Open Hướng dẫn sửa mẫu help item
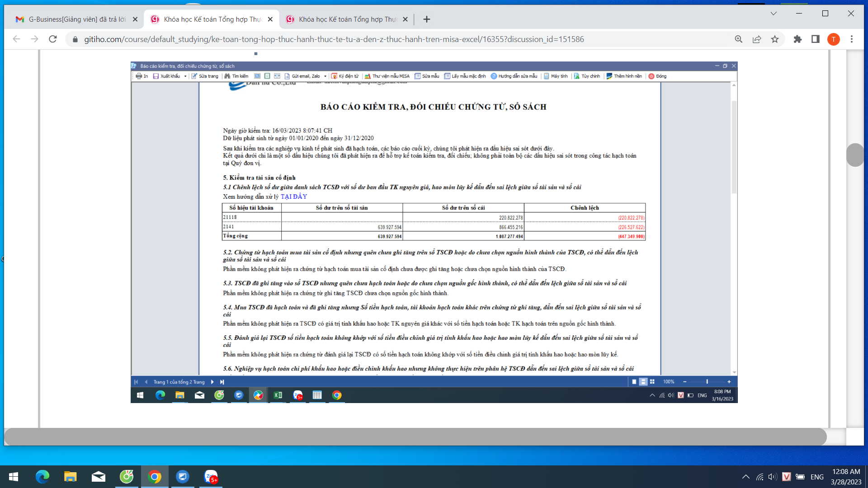The height and width of the screenshot is (488, 868). click(514, 76)
